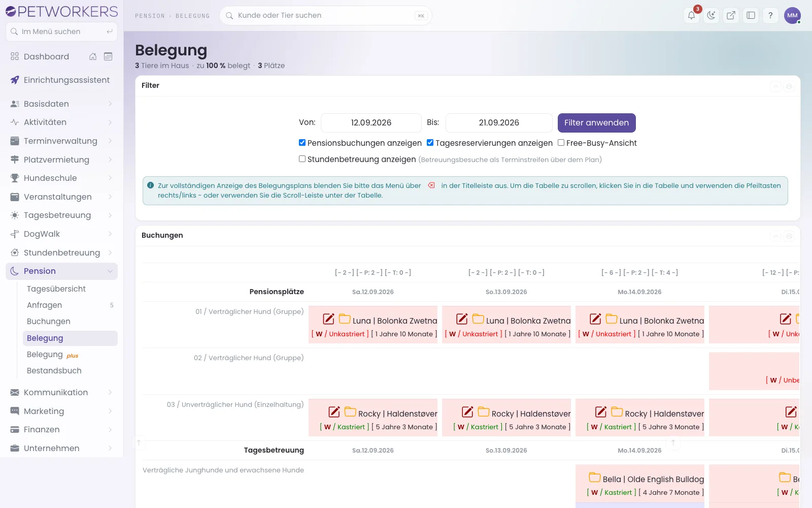
Task: Enable the Free-Busy-Ansicht checkbox
Action: click(x=561, y=143)
